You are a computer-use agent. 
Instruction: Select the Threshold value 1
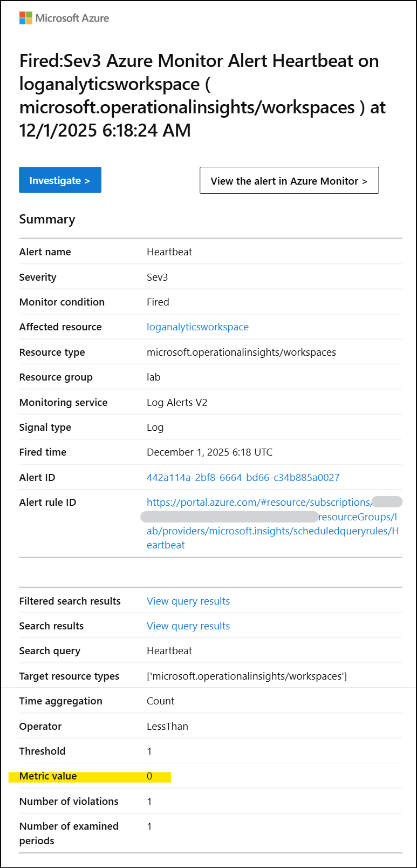[x=149, y=751]
